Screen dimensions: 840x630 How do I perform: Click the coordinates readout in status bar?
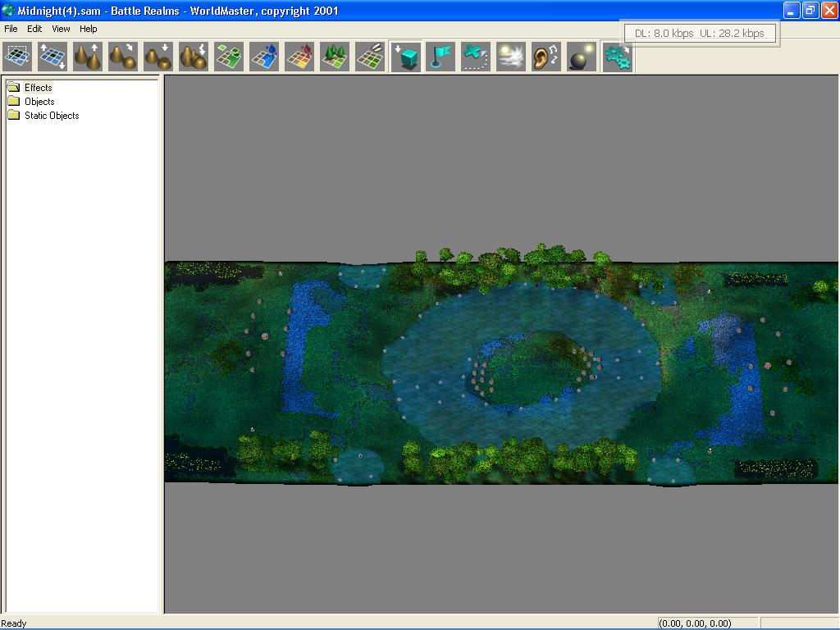(695, 623)
